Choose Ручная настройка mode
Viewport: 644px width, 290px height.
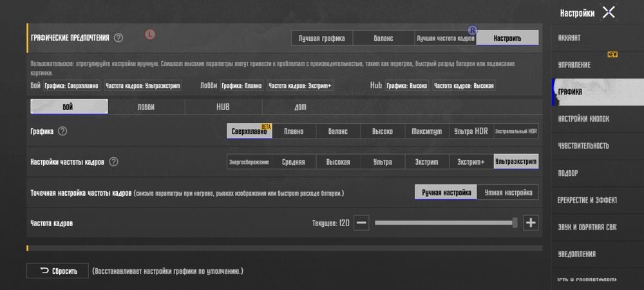(x=446, y=192)
